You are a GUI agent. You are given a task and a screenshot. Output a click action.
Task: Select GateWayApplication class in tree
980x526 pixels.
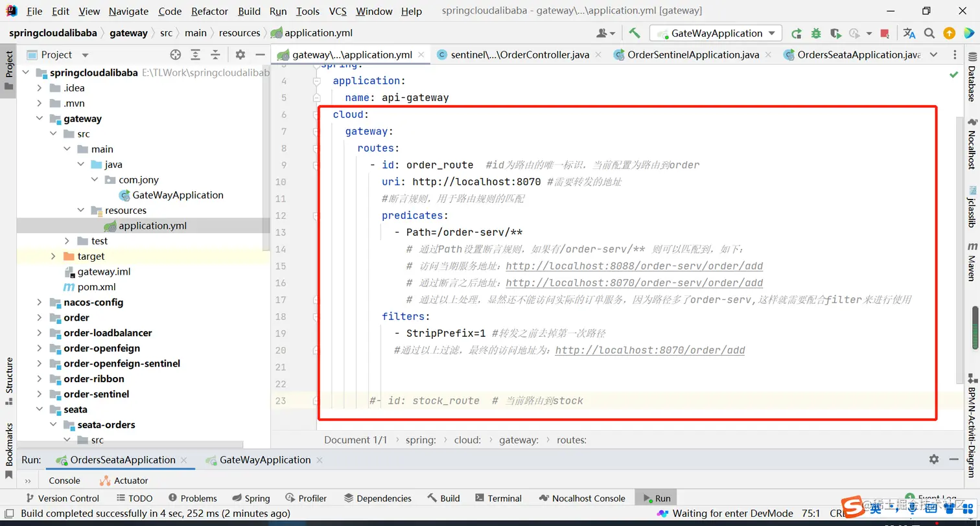click(x=171, y=195)
